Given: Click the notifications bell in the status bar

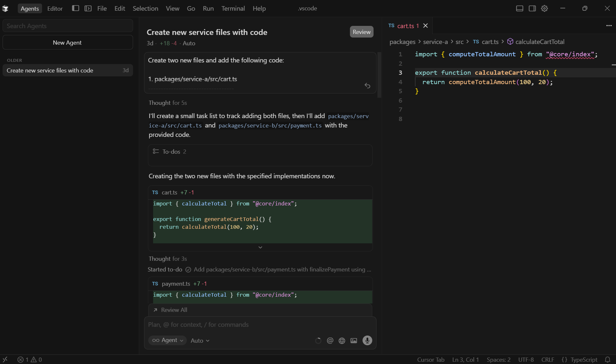Looking at the screenshot, I should (x=607, y=359).
